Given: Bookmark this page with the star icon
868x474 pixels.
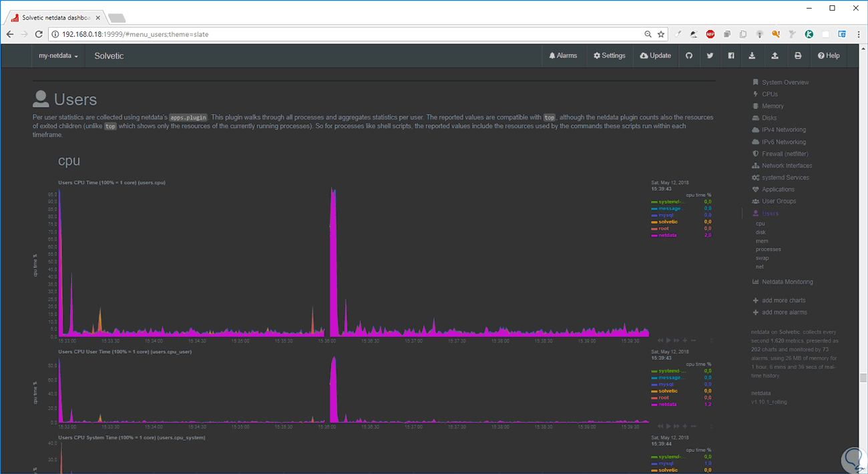Looking at the screenshot, I should [x=660, y=34].
